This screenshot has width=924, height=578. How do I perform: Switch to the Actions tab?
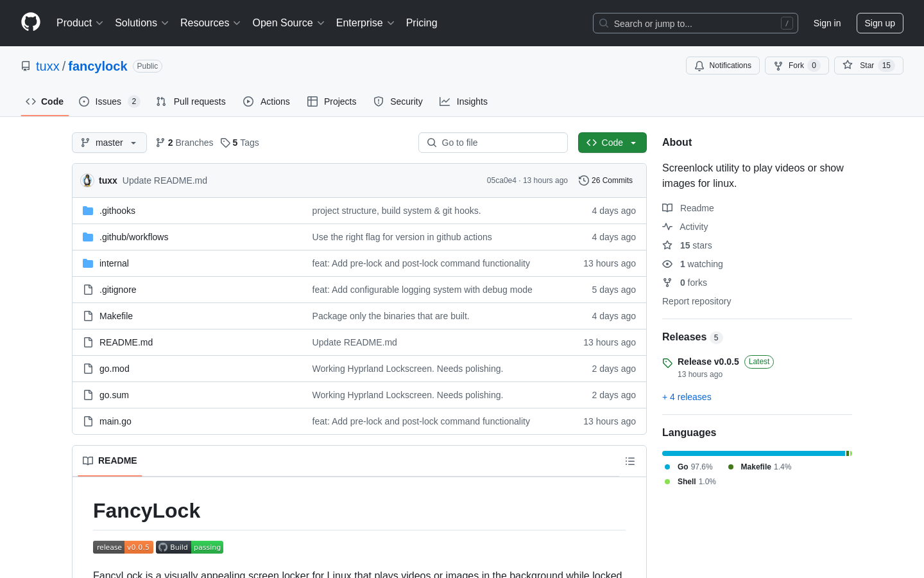click(x=267, y=101)
